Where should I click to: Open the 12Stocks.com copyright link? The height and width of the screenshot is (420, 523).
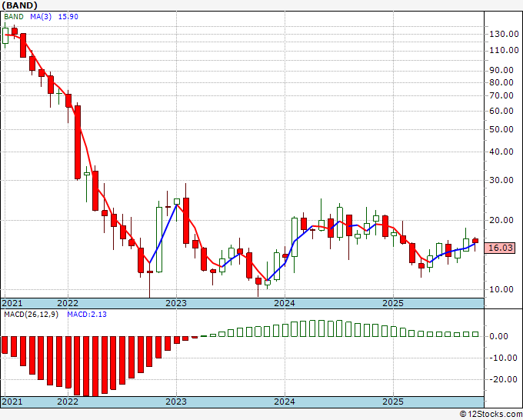coord(491,415)
